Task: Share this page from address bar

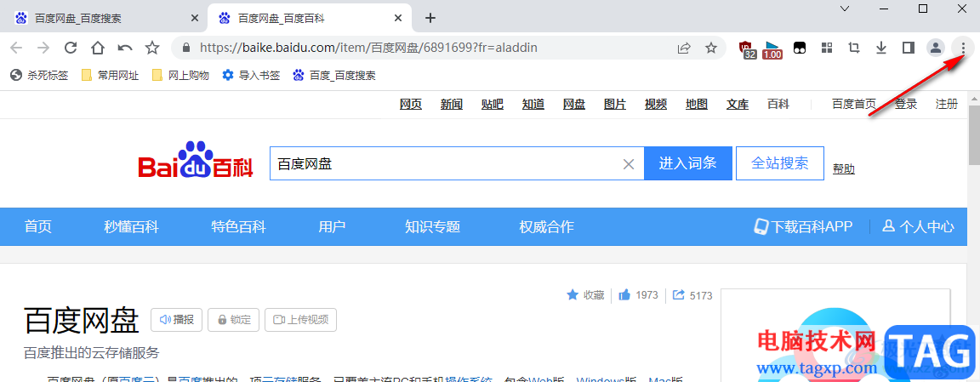Action: [684, 48]
